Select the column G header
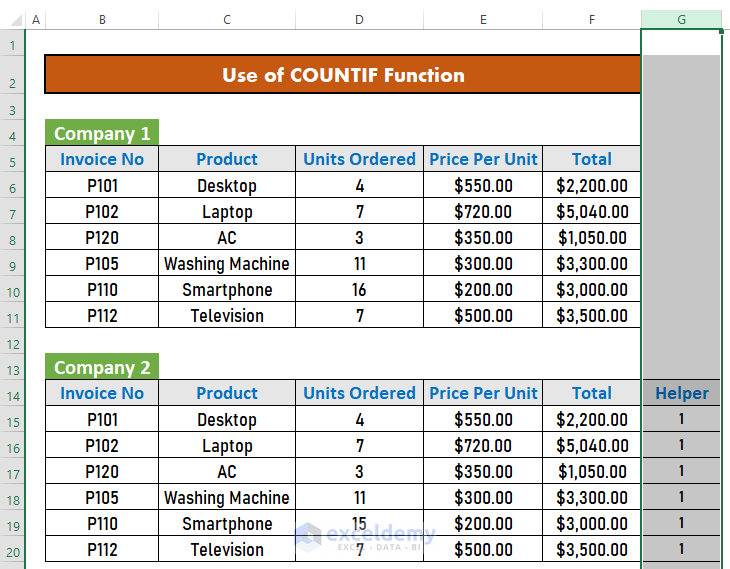730x569 pixels. 681,20
